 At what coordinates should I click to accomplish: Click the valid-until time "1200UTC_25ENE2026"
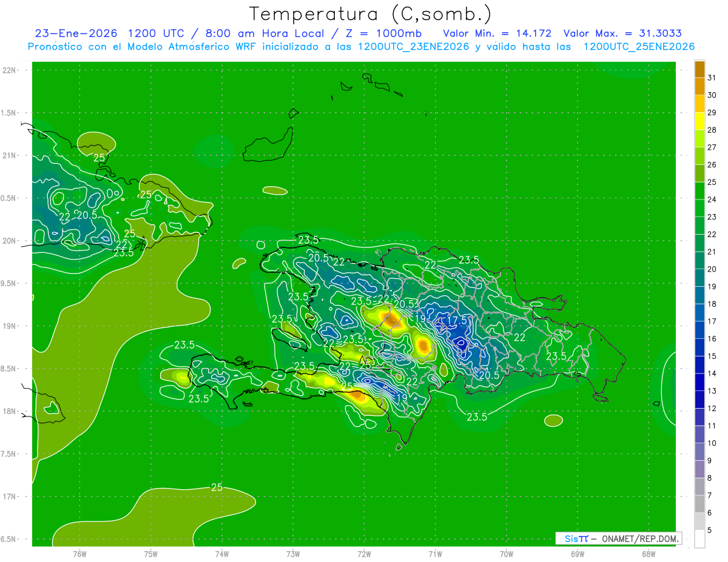pyautogui.click(x=639, y=47)
